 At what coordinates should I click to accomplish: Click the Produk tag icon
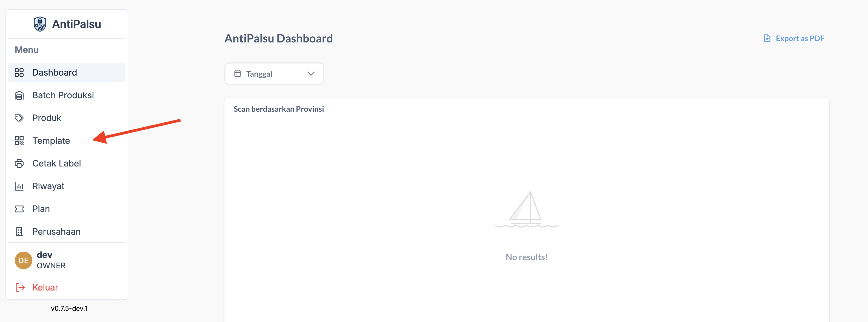coord(19,118)
